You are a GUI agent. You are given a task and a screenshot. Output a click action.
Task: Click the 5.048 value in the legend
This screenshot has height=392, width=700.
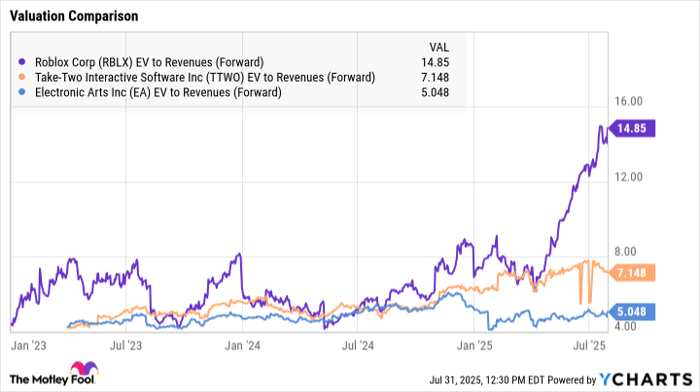(435, 92)
